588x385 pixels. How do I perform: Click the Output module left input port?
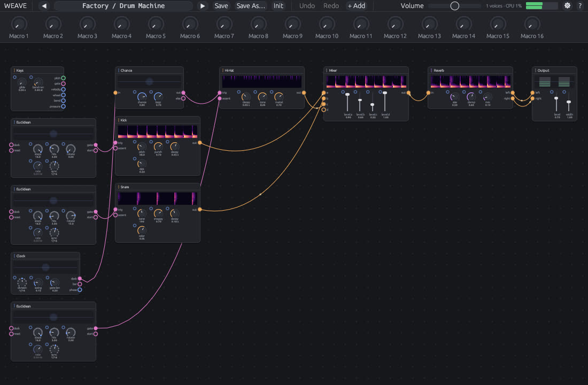point(532,93)
